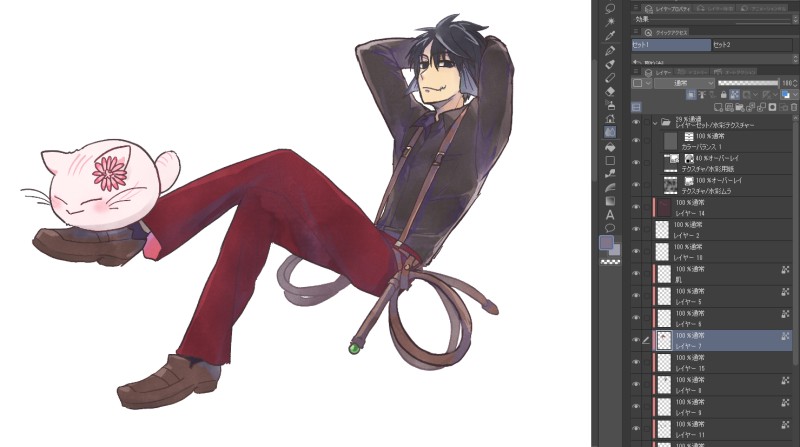The height and width of the screenshot is (447, 800).
Task: Select the transparent color swatch
Action: pyautogui.click(x=610, y=262)
